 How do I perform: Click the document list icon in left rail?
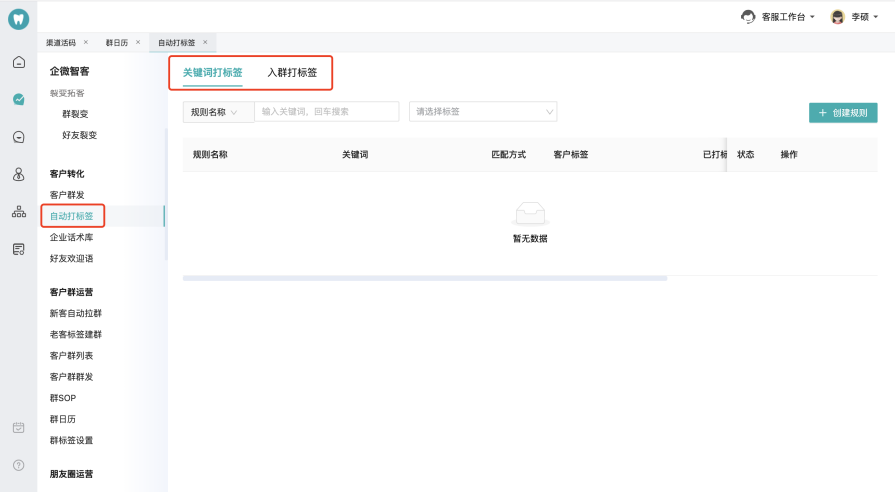18,249
